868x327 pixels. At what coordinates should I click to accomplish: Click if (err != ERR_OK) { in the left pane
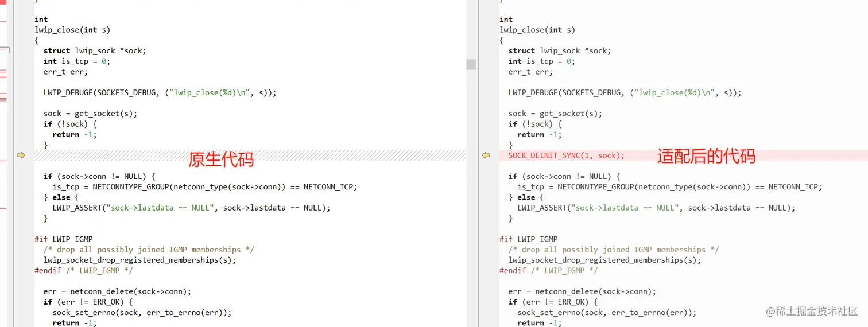(88, 302)
